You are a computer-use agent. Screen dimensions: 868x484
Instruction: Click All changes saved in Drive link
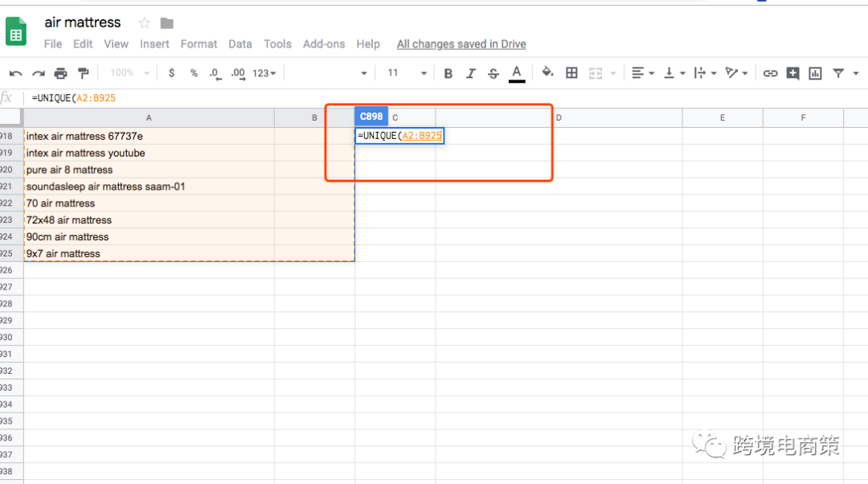[x=461, y=44]
